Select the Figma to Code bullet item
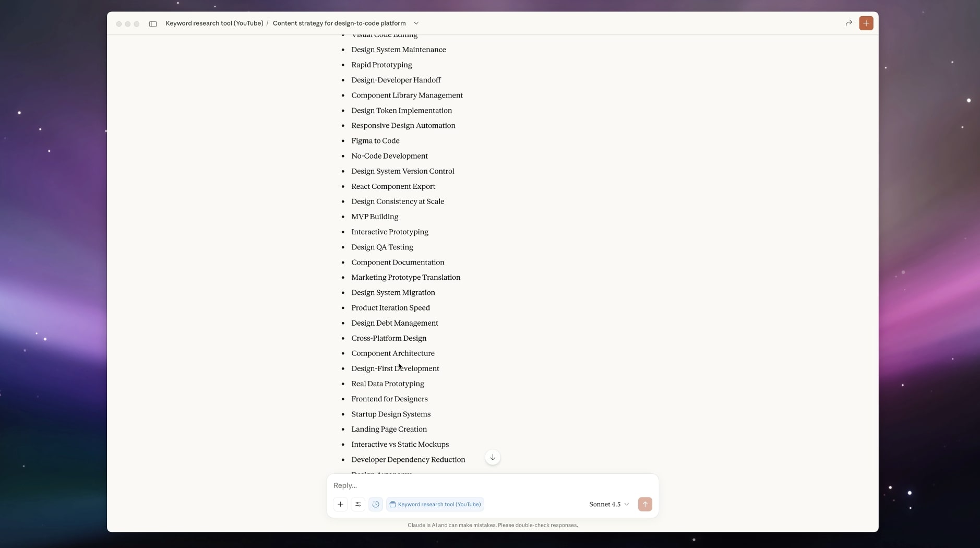 (x=375, y=140)
